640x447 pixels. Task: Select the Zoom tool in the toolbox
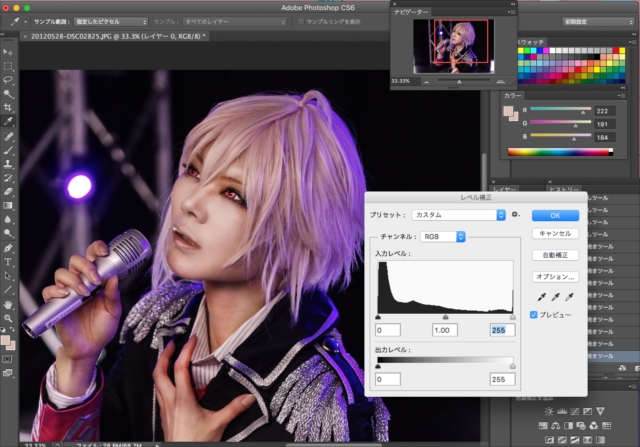(x=8, y=318)
